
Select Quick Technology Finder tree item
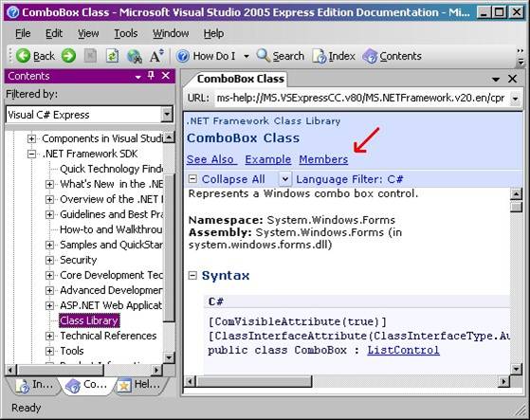[x=111, y=169]
